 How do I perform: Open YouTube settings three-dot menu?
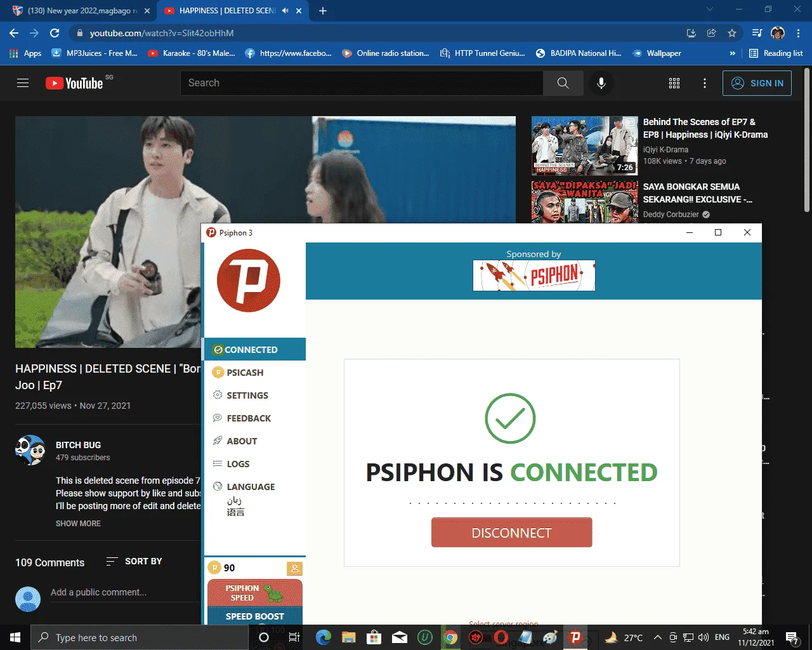click(705, 83)
